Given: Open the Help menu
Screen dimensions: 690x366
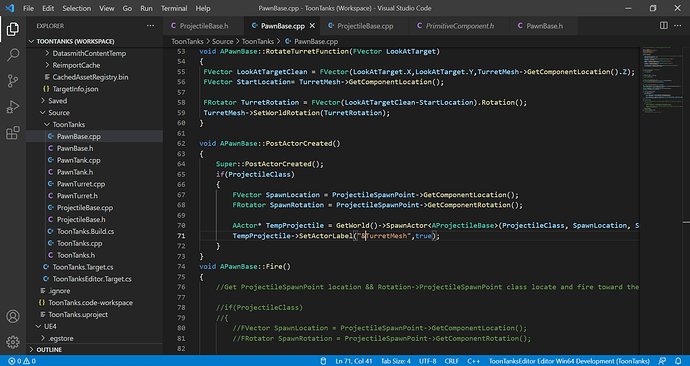Looking at the screenshot, I should (x=203, y=8).
